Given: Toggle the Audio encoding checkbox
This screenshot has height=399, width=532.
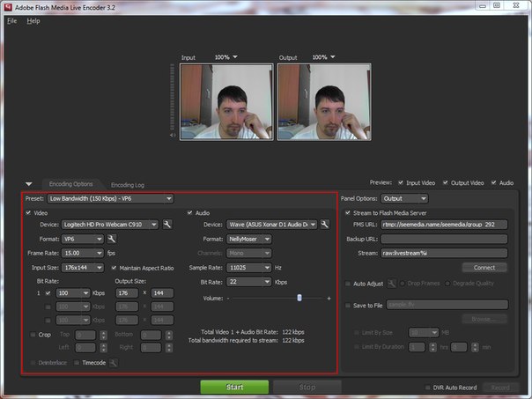Looking at the screenshot, I should 189,213.
